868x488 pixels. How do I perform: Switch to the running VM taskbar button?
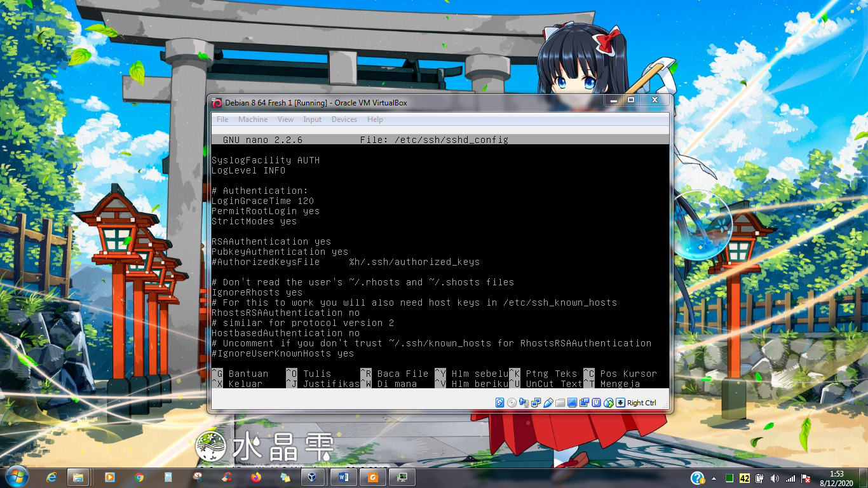pos(402,477)
